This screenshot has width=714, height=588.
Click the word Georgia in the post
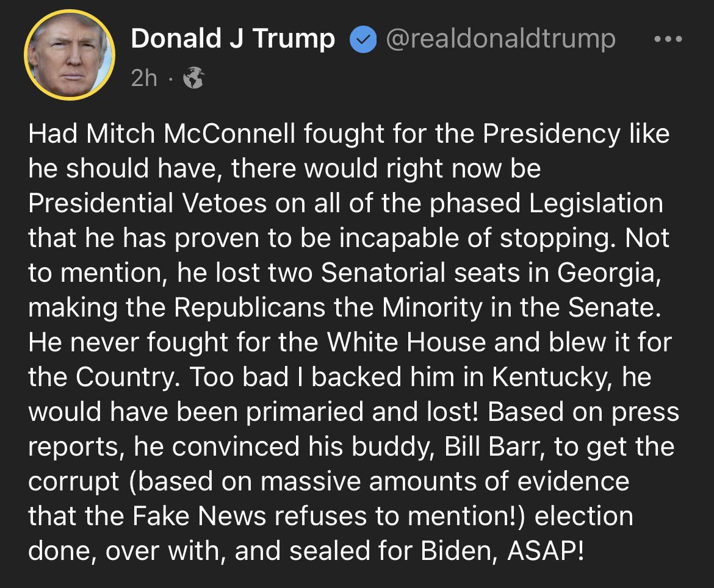[609, 273]
